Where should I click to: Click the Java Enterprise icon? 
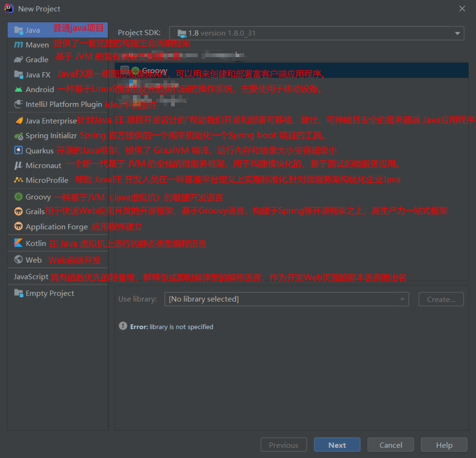pyautogui.click(x=19, y=120)
